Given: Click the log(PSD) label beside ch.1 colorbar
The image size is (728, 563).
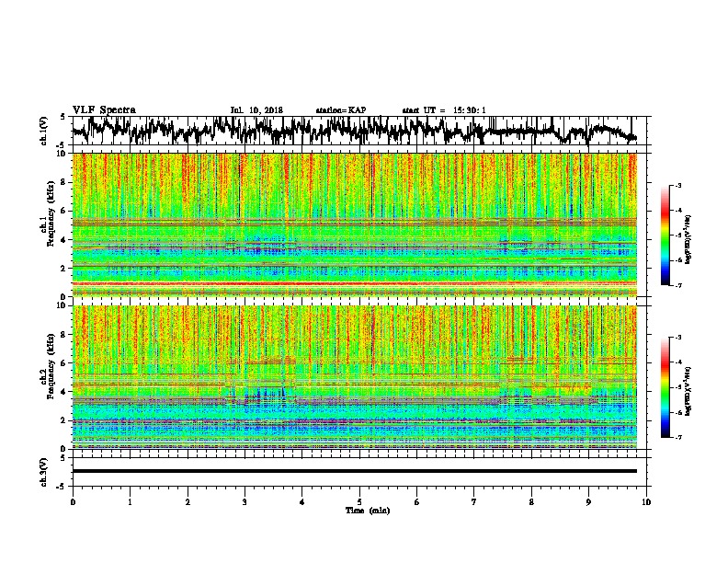Looking at the screenshot, I should point(688,240).
